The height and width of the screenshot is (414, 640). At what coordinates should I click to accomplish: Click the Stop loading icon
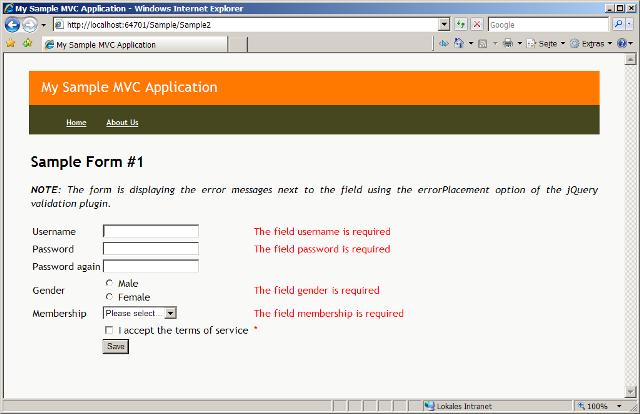tap(477, 24)
